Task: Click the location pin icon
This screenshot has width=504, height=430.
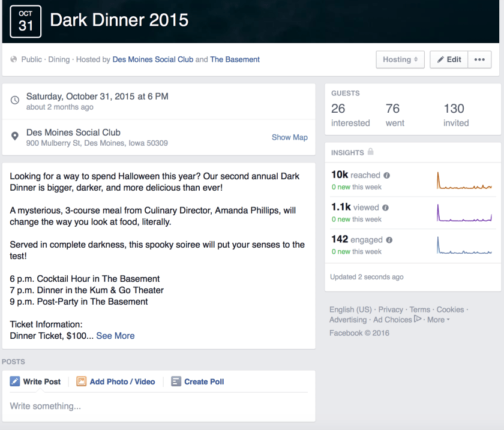Action: (15, 137)
